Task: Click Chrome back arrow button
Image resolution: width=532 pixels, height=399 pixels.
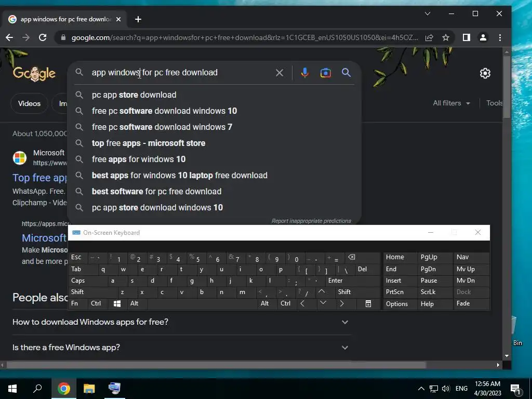Action: pyautogui.click(x=9, y=37)
